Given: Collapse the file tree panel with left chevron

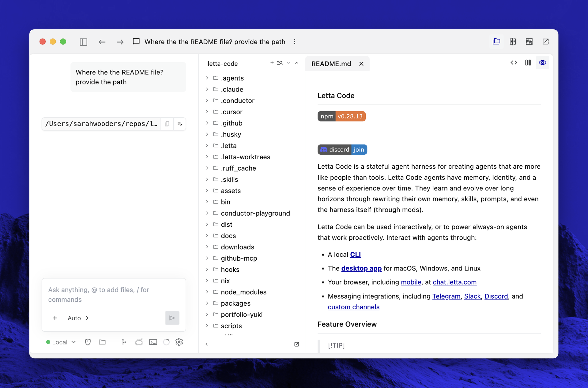Looking at the screenshot, I should 207,344.
